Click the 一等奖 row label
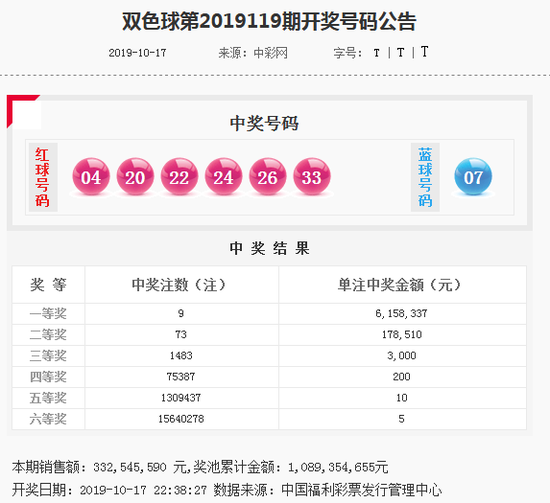The image size is (550, 503). 48,314
